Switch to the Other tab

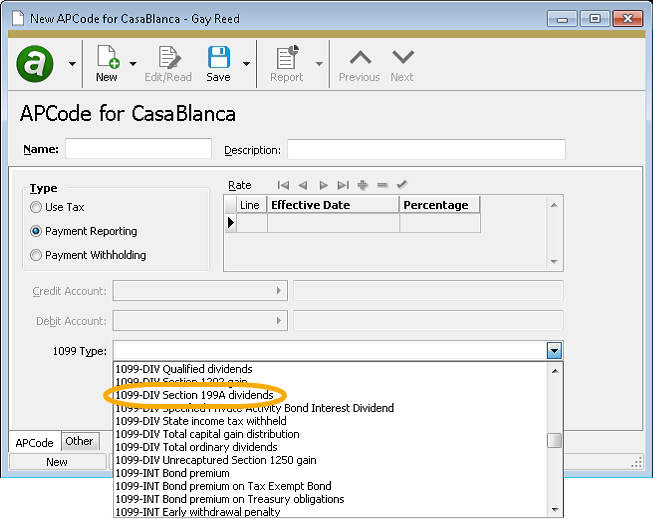(79, 441)
